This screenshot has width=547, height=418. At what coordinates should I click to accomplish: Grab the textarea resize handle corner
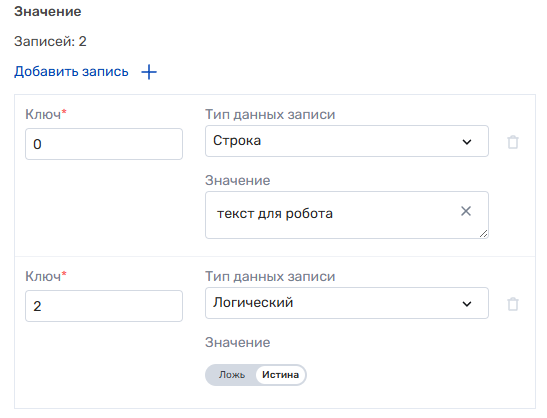pos(483,234)
